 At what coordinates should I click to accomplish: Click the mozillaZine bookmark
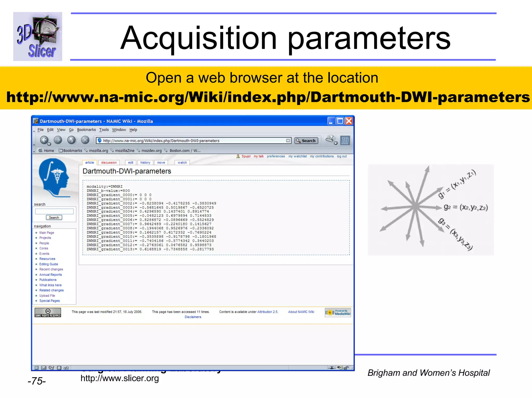coord(122,151)
